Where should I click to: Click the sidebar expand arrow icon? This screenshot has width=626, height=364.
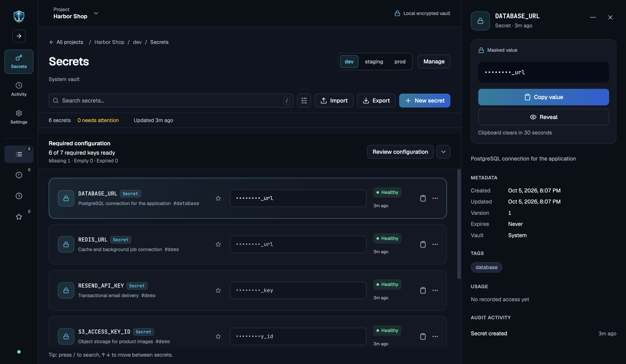tap(19, 36)
